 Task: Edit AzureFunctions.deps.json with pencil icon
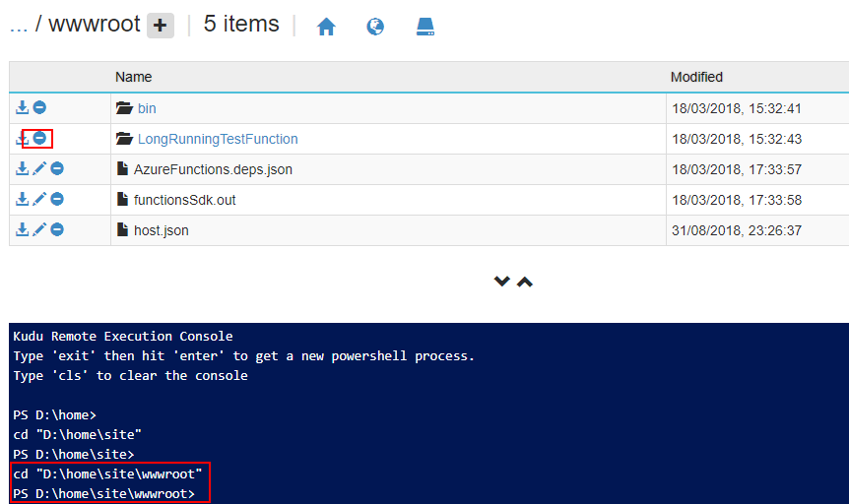(39, 169)
